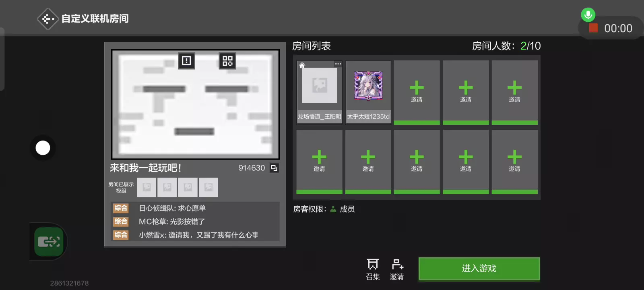Select host card 龙场悟道_王阳明

pyautogui.click(x=319, y=92)
